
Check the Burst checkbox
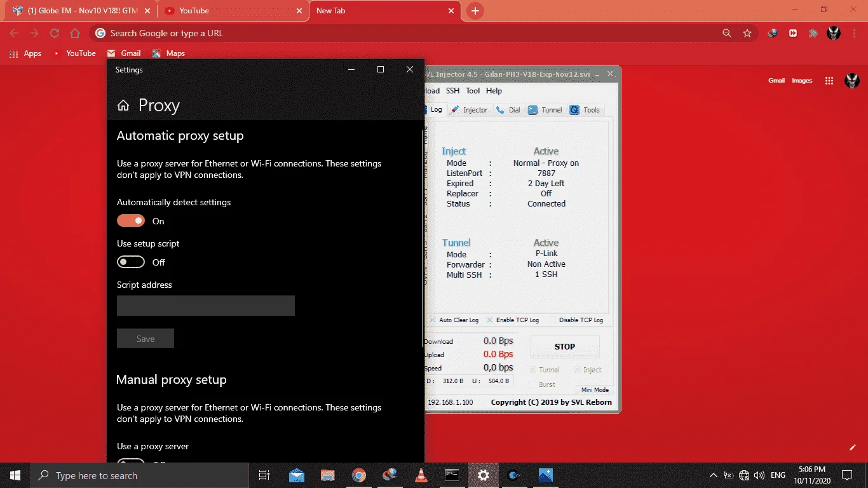(x=533, y=384)
